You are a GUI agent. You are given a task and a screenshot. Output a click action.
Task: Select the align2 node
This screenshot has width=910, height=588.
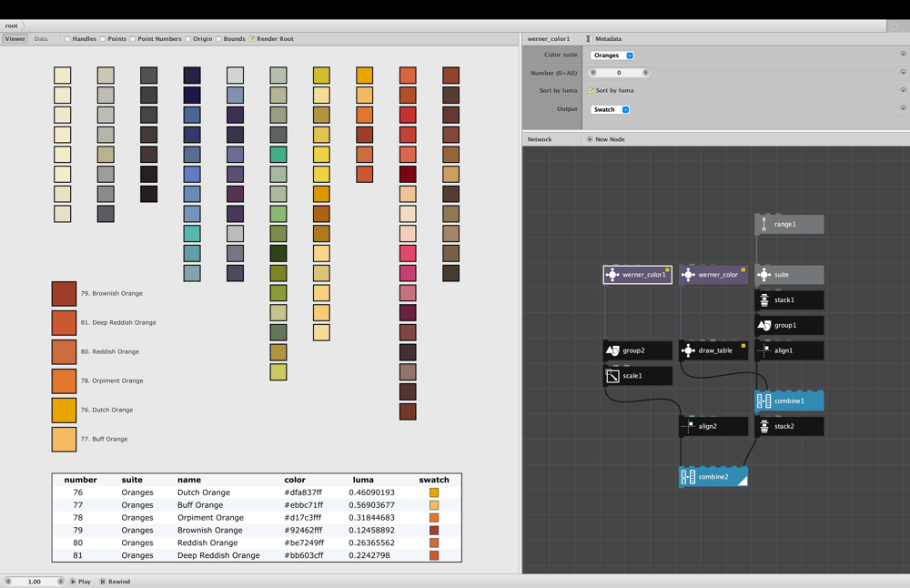tap(713, 426)
